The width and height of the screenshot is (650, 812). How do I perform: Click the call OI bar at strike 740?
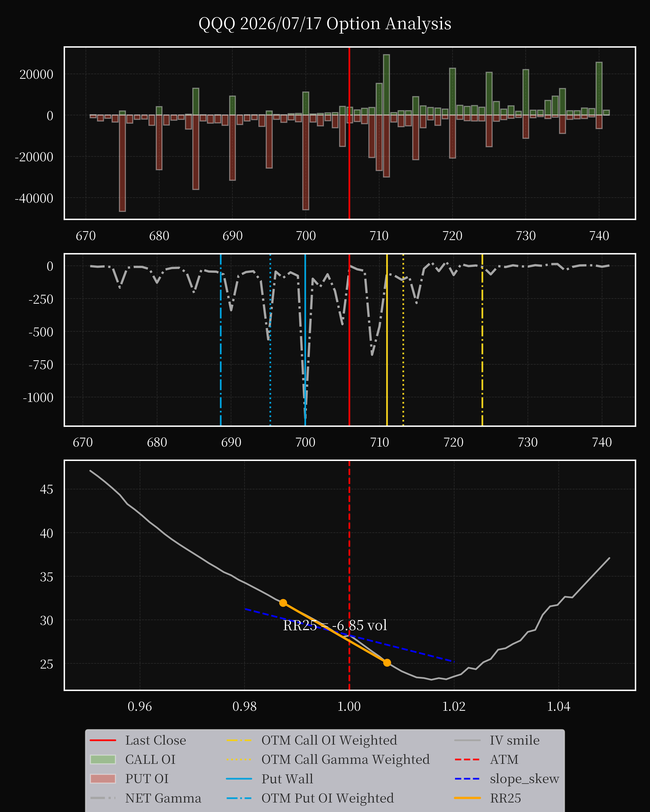click(599, 89)
